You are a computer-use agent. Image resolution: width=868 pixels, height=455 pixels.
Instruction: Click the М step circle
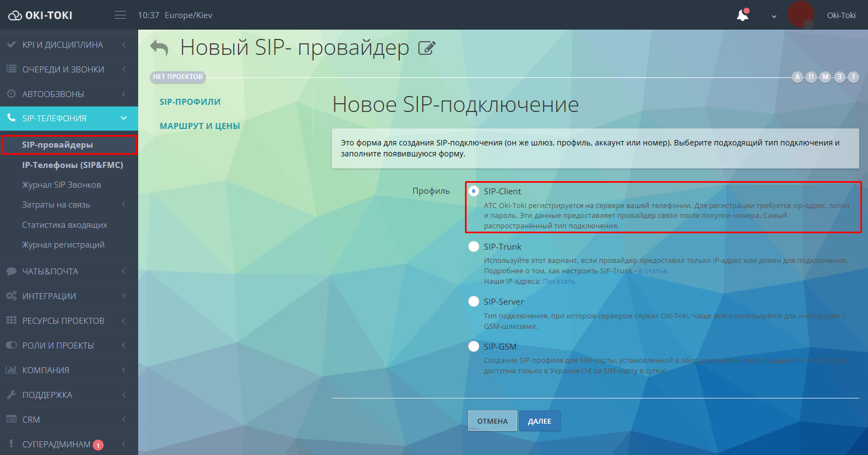point(826,77)
